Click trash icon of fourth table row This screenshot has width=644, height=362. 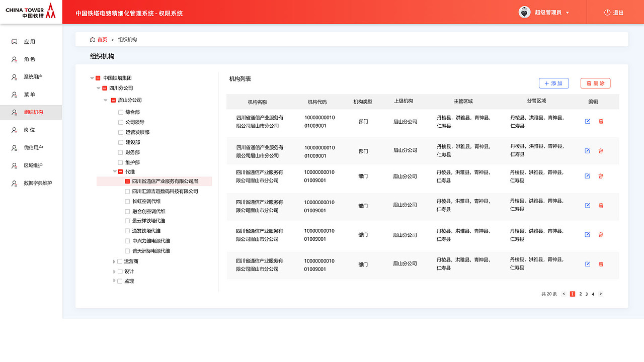click(x=601, y=205)
